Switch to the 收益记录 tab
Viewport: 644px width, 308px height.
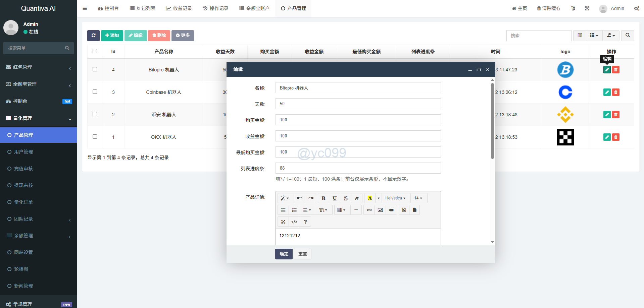179,8
